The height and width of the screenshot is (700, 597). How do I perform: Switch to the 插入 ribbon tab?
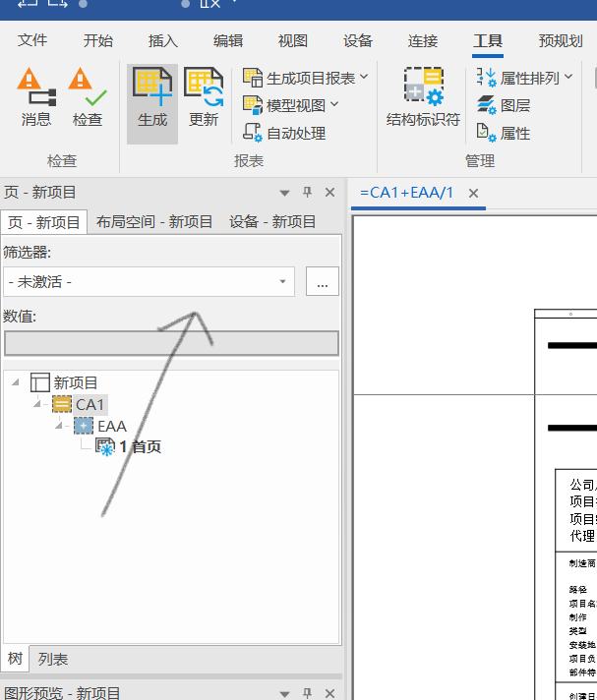[163, 40]
